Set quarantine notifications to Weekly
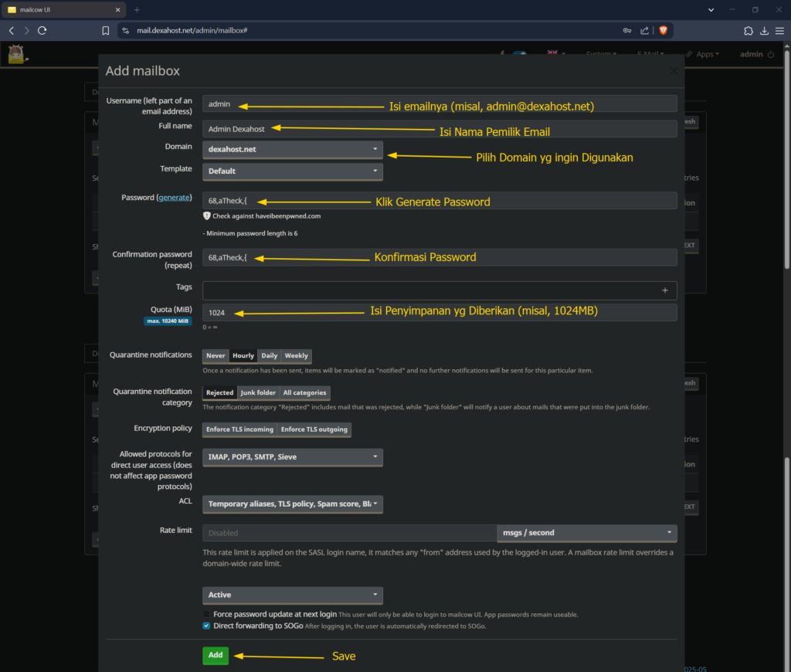791x672 pixels. pos(296,355)
